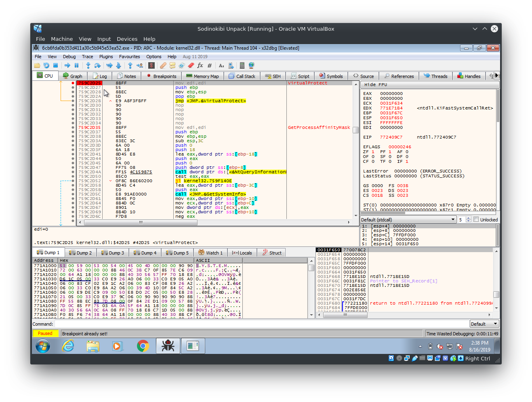Click the VirtualBox title bar dropdown chevron
Image resolution: width=532 pixels, height=402 pixels.
[x=475, y=29]
